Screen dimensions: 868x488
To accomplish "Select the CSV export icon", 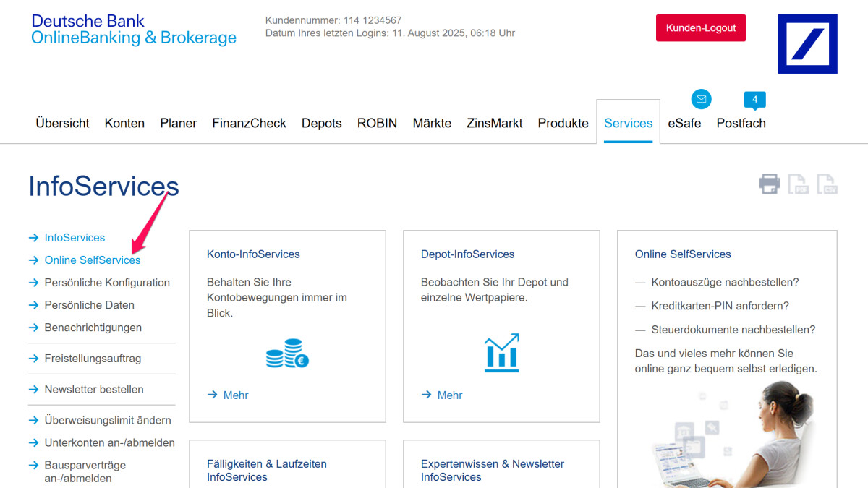I will point(826,184).
